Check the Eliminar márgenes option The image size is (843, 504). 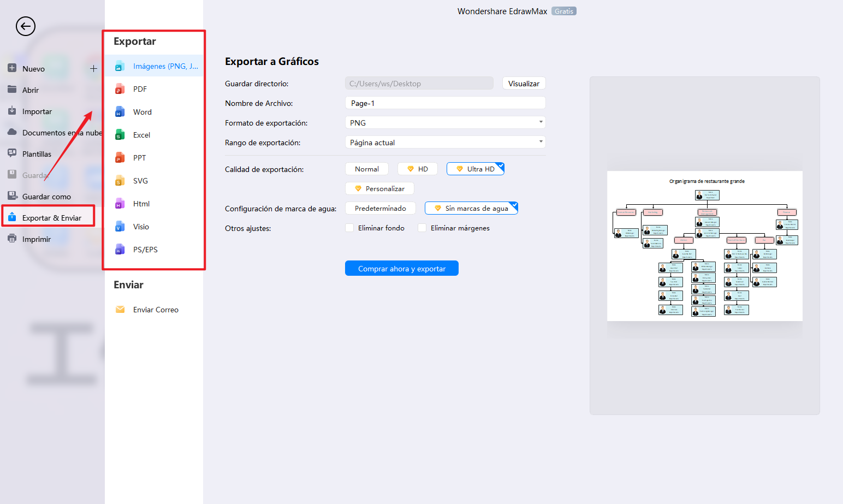[x=422, y=228]
